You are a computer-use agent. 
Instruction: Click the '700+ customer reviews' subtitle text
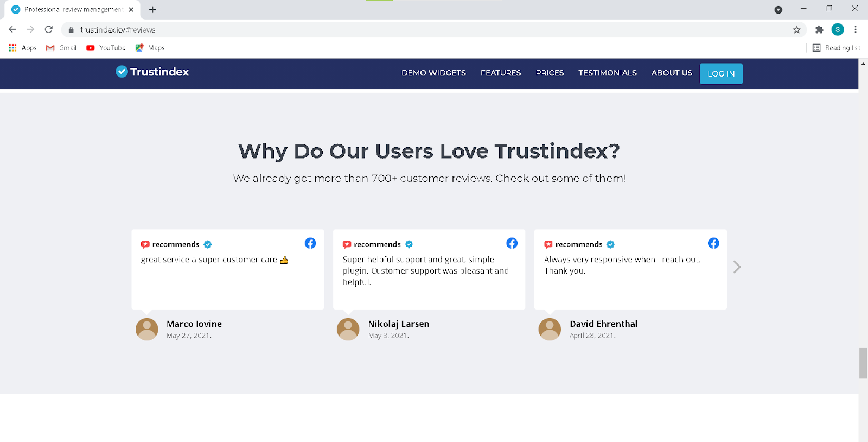click(x=429, y=178)
